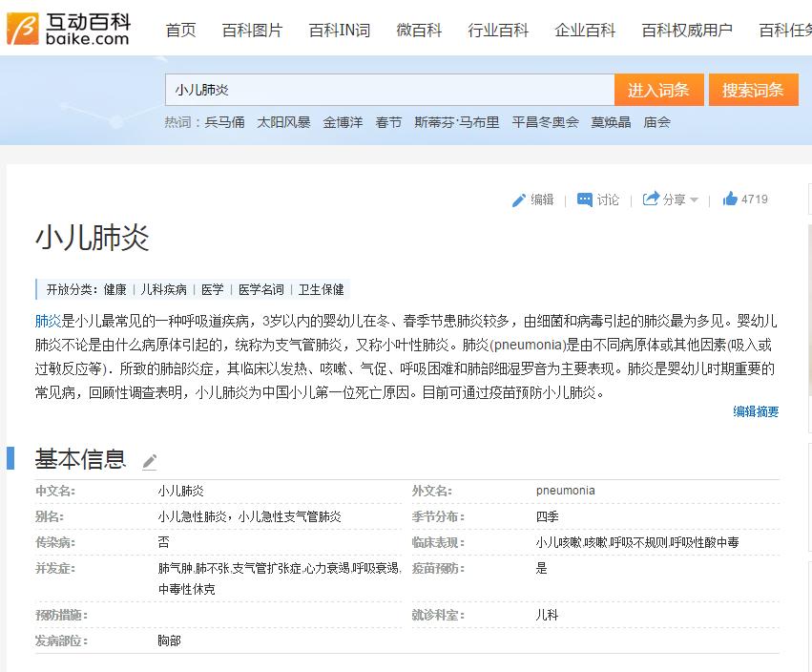
Task: Click the 编辑摘要 link
Action: [x=755, y=412]
